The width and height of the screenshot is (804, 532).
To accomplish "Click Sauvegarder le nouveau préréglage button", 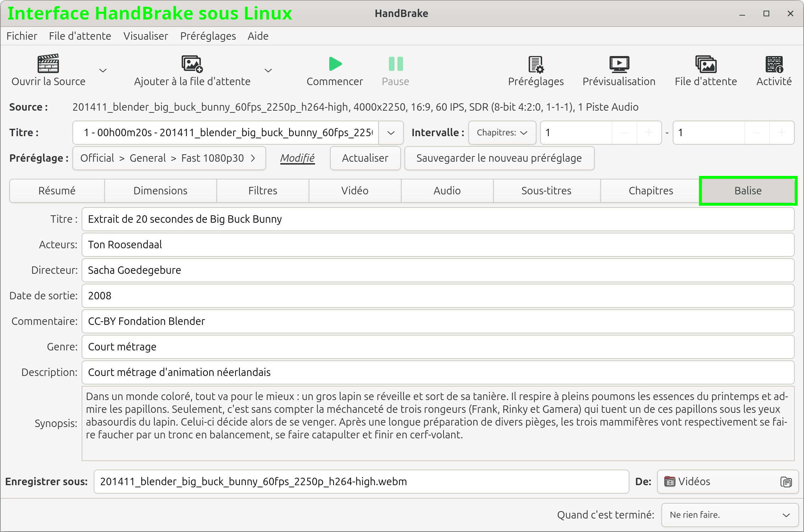I will (499, 158).
